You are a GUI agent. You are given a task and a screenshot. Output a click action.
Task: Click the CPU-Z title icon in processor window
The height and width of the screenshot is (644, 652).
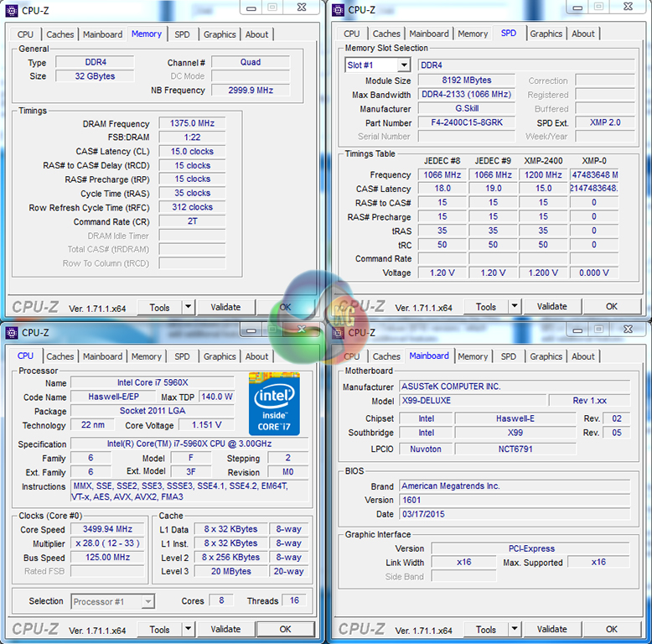coord(11,332)
